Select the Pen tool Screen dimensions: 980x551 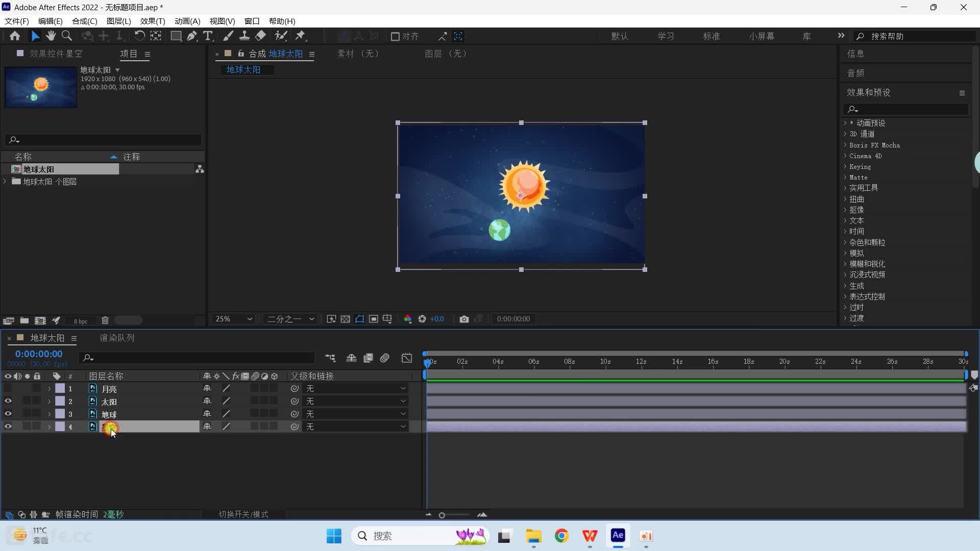[191, 36]
